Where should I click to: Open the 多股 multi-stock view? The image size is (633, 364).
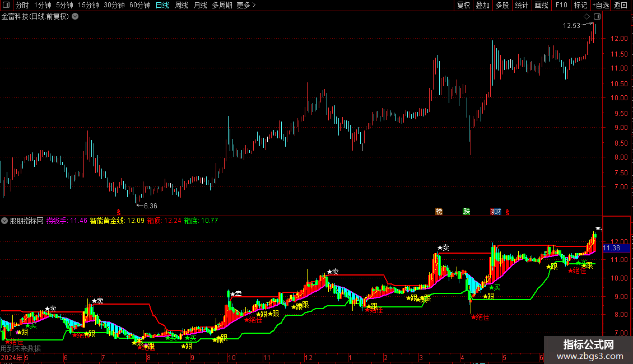coord(502,5)
